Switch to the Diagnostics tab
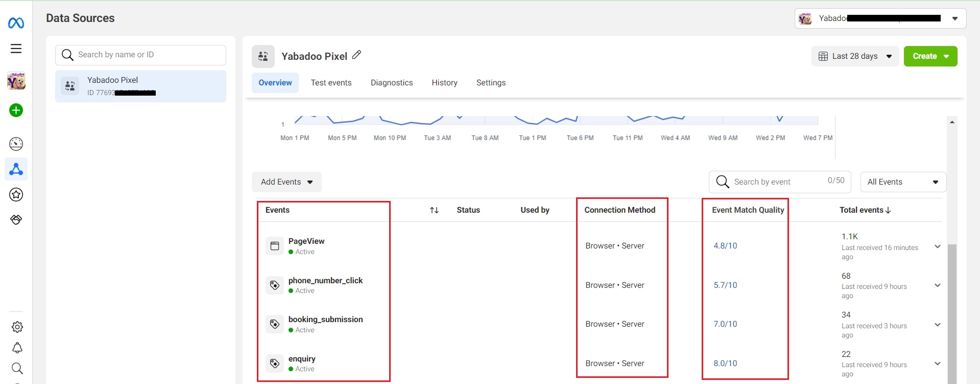 click(x=392, y=83)
